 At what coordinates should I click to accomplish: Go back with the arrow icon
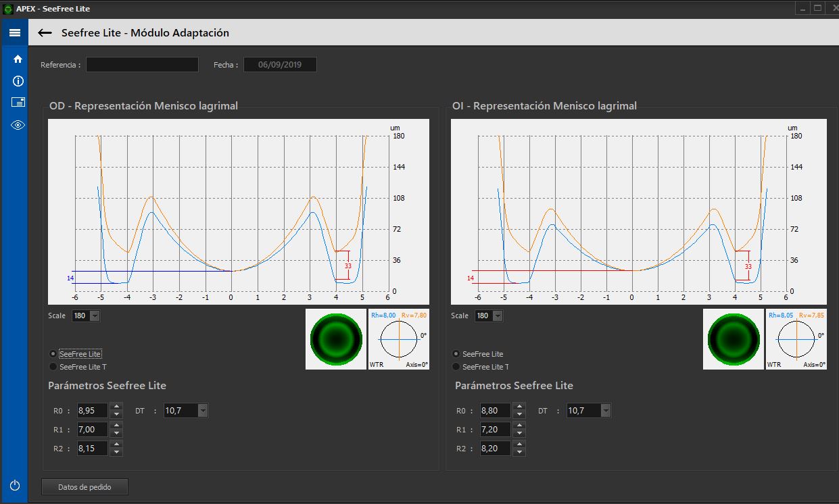[x=45, y=32]
